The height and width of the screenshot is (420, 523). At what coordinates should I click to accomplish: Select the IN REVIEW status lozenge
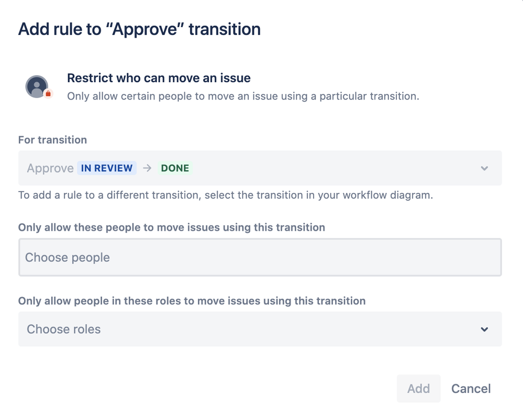pos(107,168)
